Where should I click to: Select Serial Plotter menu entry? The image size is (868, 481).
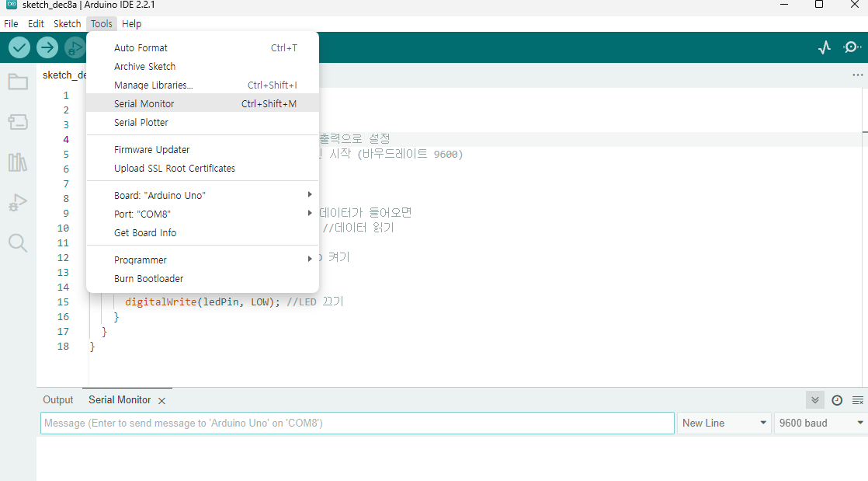click(203, 123)
